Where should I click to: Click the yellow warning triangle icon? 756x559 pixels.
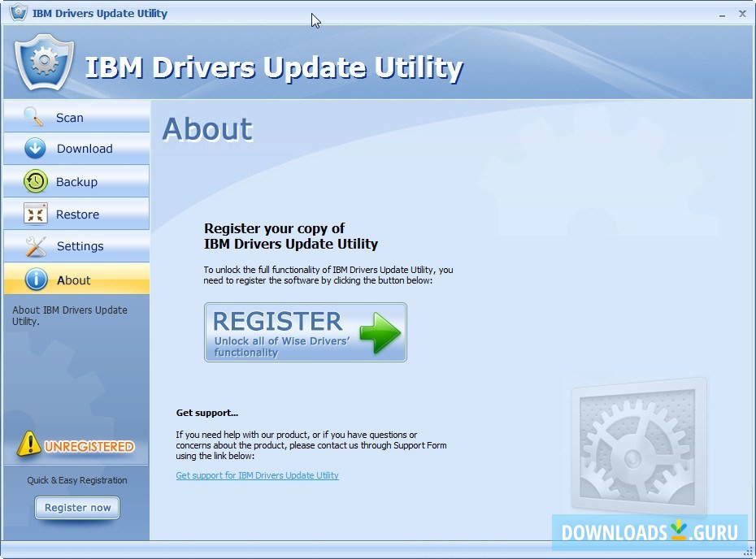point(28,444)
